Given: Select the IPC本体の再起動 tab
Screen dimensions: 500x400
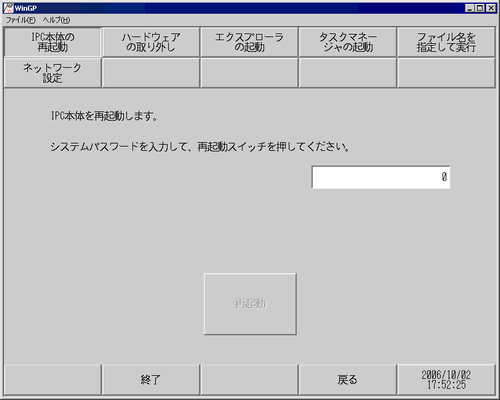Looking at the screenshot, I should click(x=52, y=42).
